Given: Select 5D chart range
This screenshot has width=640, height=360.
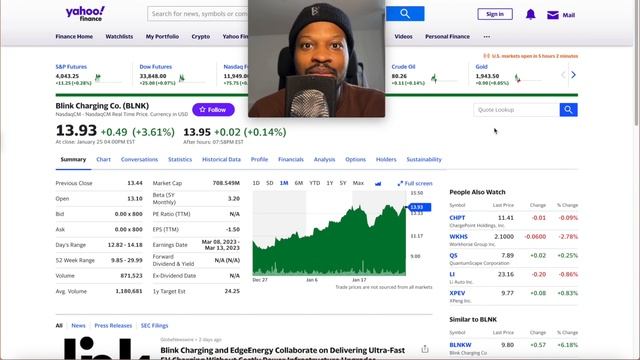Looking at the screenshot, I should point(269,183).
